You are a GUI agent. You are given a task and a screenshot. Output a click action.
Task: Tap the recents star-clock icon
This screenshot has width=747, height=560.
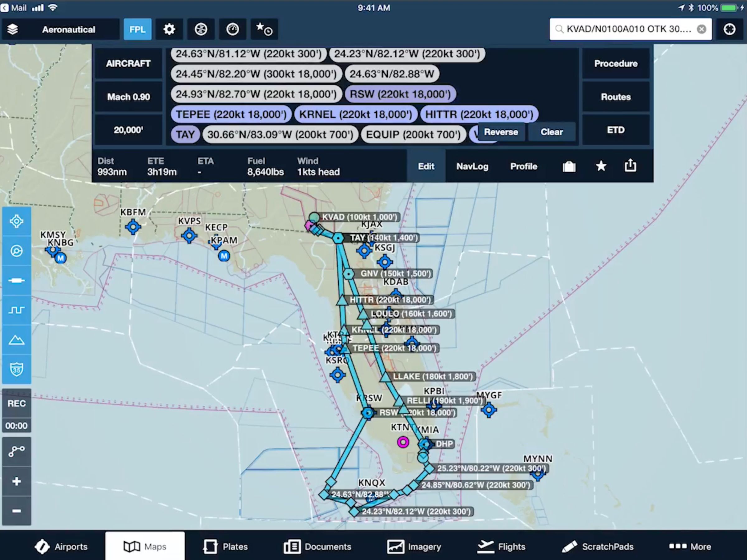tap(264, 29)
